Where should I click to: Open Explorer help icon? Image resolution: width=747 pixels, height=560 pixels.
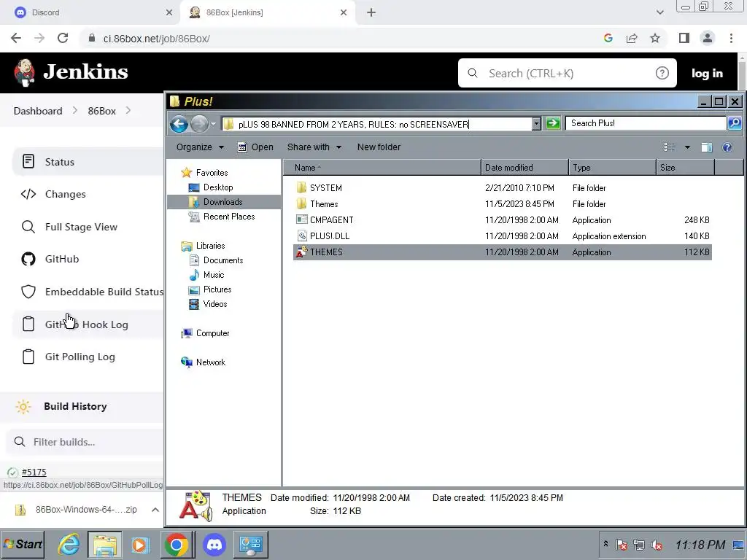[x=727, y=147]
